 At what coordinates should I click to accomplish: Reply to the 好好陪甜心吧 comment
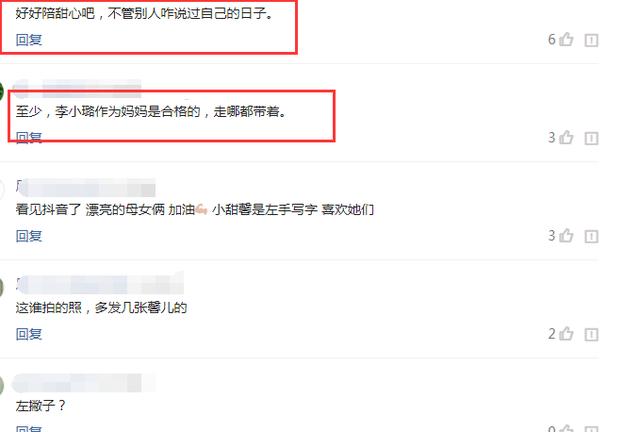pyautogui.click(x=29, y=40)
